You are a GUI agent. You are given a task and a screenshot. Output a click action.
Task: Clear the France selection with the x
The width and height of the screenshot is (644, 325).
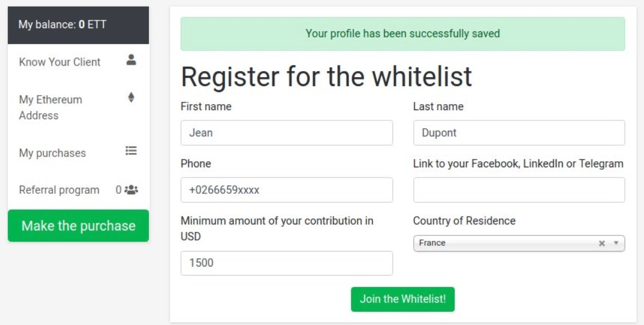tap(602, 243)
